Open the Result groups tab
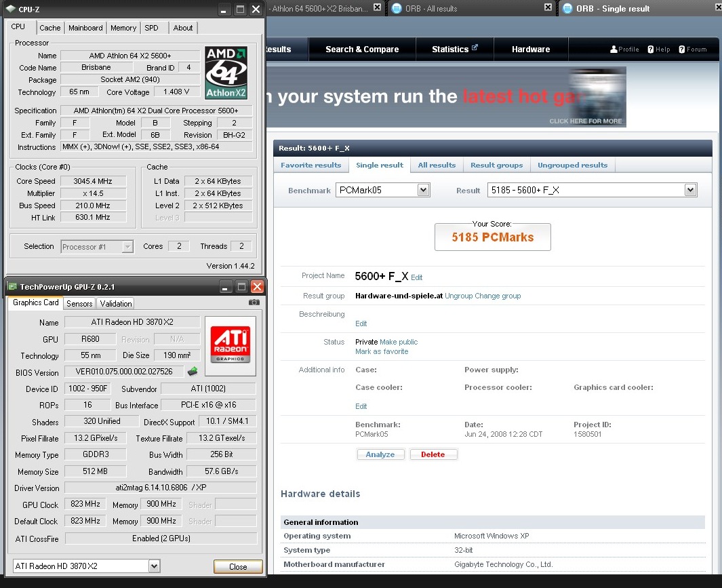Viewport: 722px width, 588px height. (496, 165)
